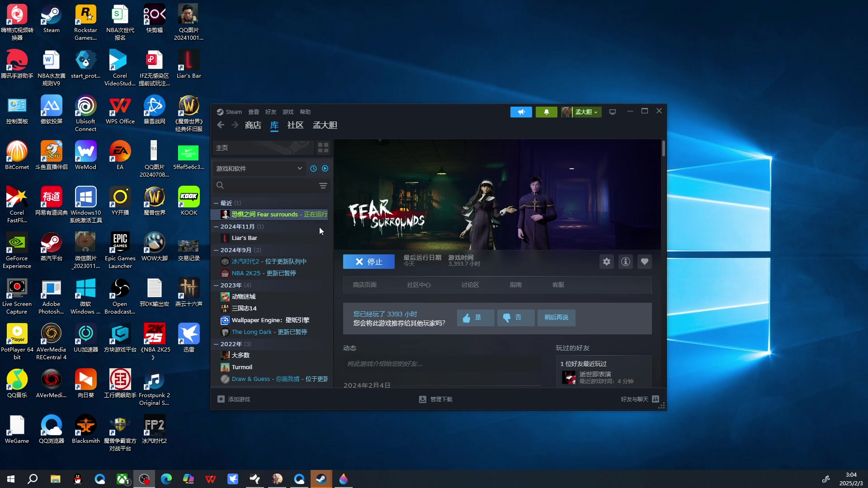868x488 pixels.
Task: Select Rockstar Games desktop icon
Action: tap(85, 22)
